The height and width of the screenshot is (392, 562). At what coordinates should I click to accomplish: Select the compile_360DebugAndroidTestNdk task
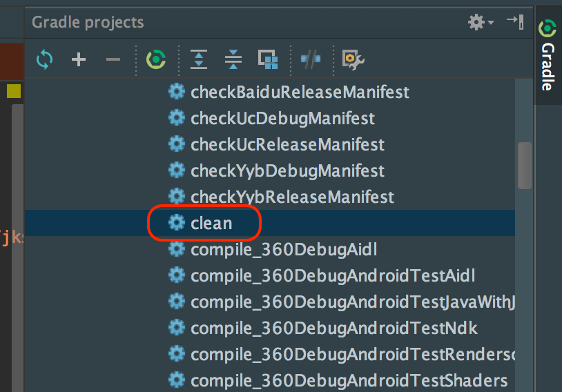334,328
